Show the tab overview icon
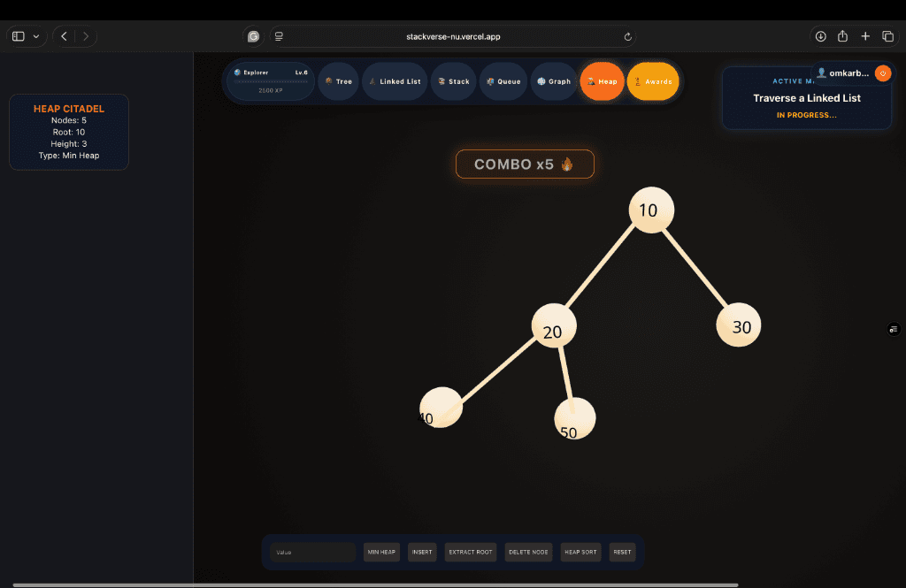The width and height of the screenshot is (906, 588). point(888,36)
